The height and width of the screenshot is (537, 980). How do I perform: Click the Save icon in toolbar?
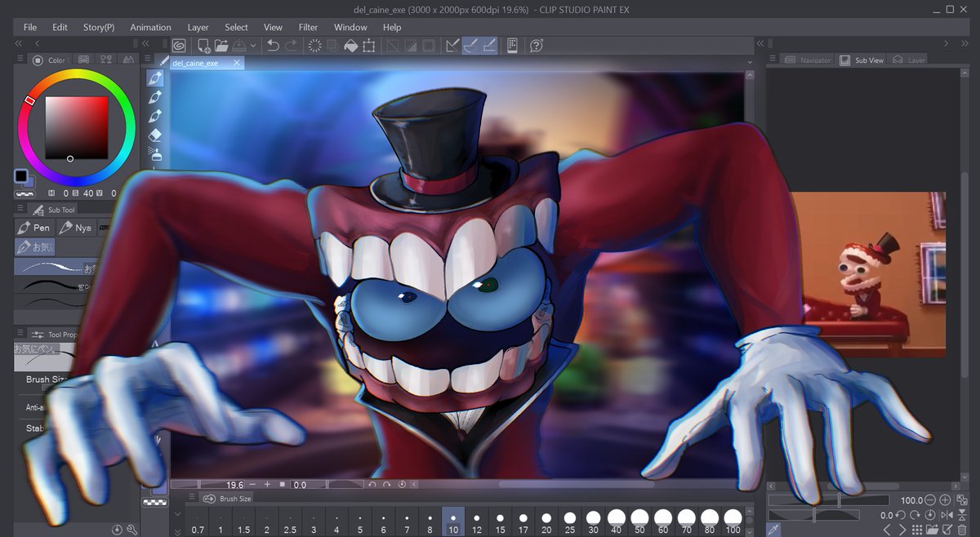click(239, 46)
